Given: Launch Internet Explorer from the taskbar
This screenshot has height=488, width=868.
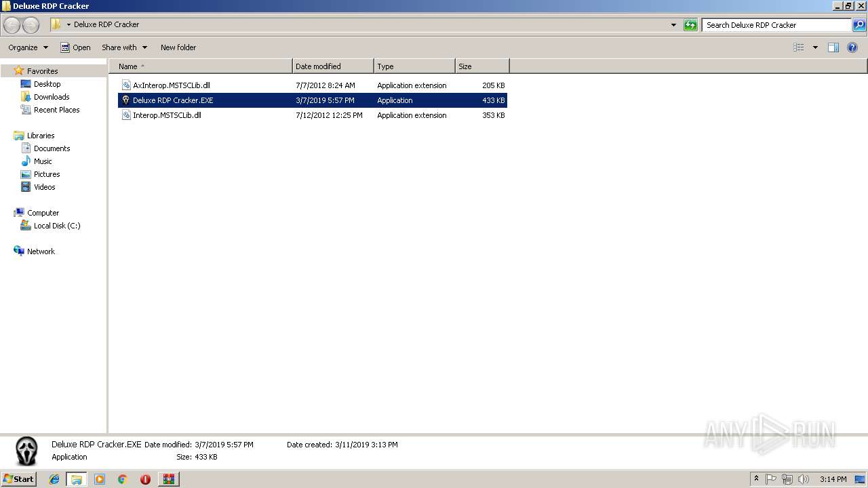Looking at the screenshot, I should [x=54, y=479].
